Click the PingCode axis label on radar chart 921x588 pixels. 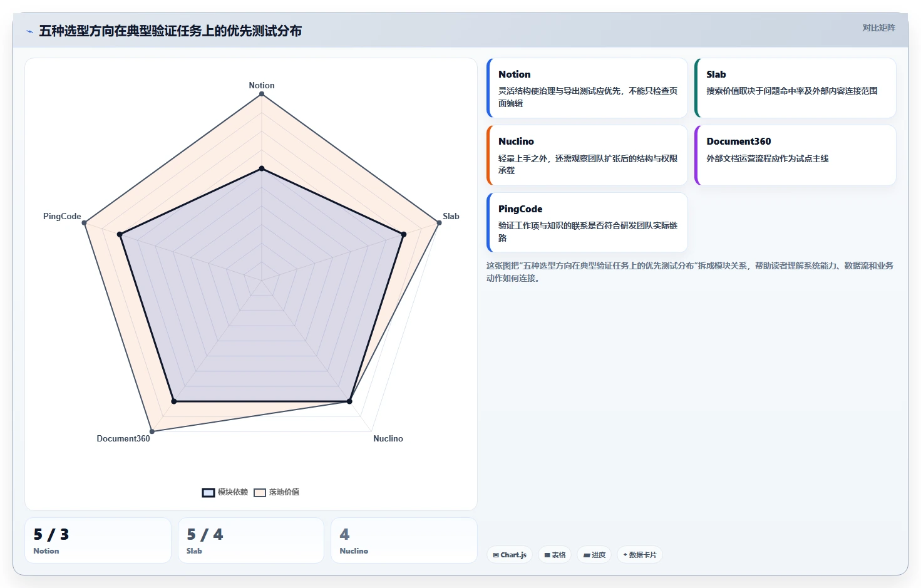point(62,216)
